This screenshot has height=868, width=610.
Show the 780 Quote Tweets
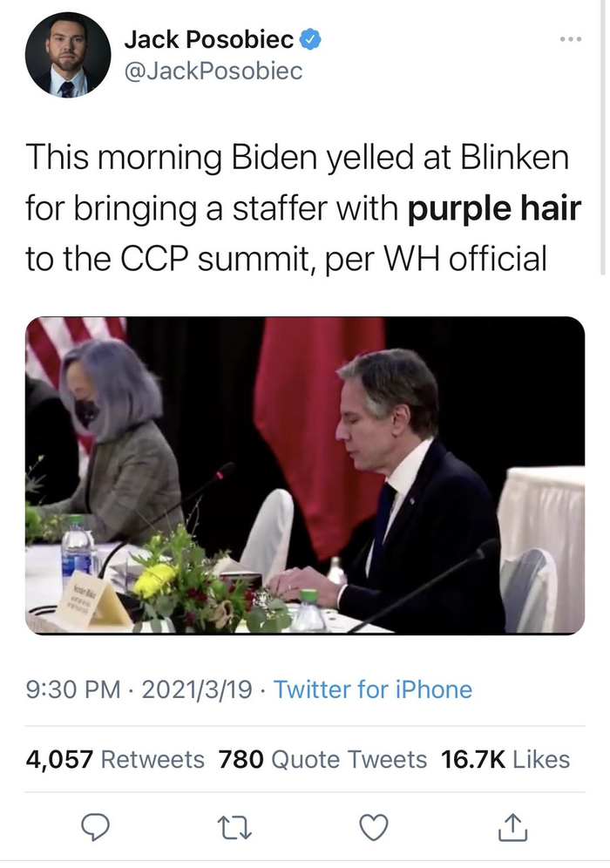322,759
